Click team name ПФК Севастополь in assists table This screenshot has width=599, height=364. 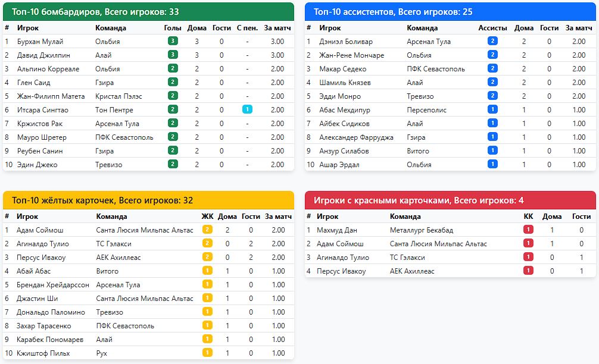point(435,69)
